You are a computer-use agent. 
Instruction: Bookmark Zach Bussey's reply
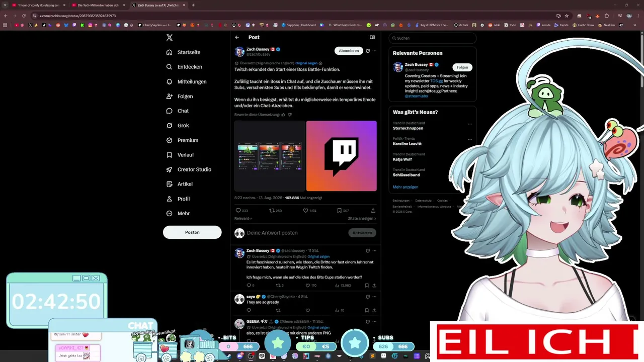367,286
